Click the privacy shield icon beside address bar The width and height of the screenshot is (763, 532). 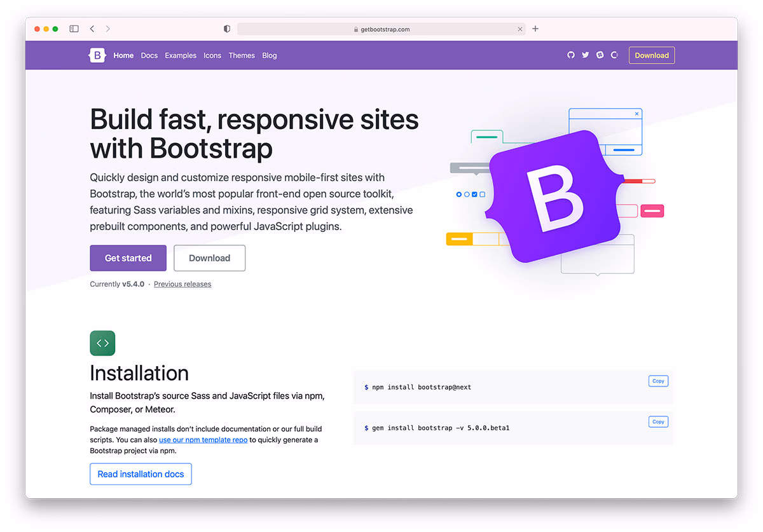coord(227,29)
